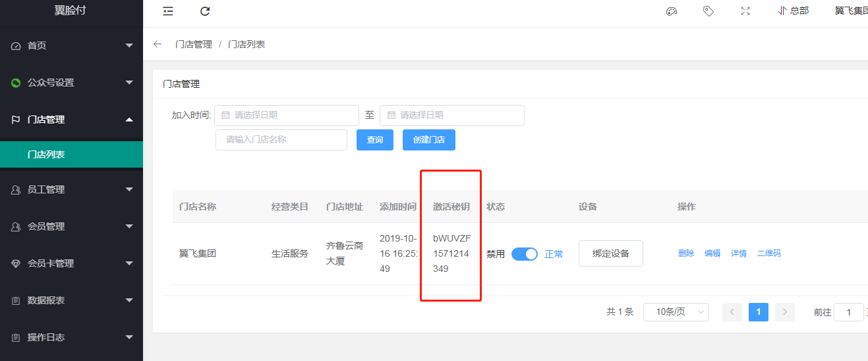This screenshot has width=868, height=361.
Task: Click the 绑定设备 button
Action: tap(611, 253)
